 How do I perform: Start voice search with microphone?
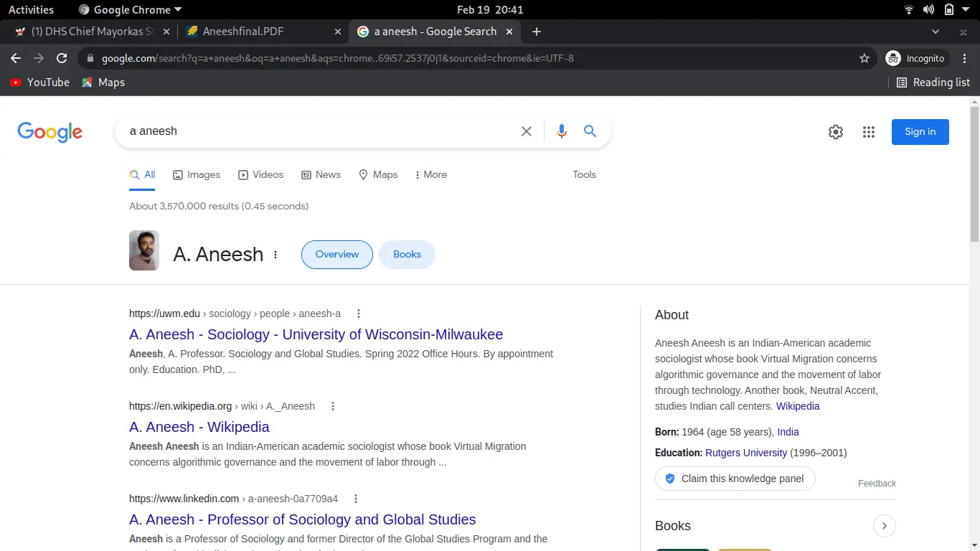coord(562,131)
